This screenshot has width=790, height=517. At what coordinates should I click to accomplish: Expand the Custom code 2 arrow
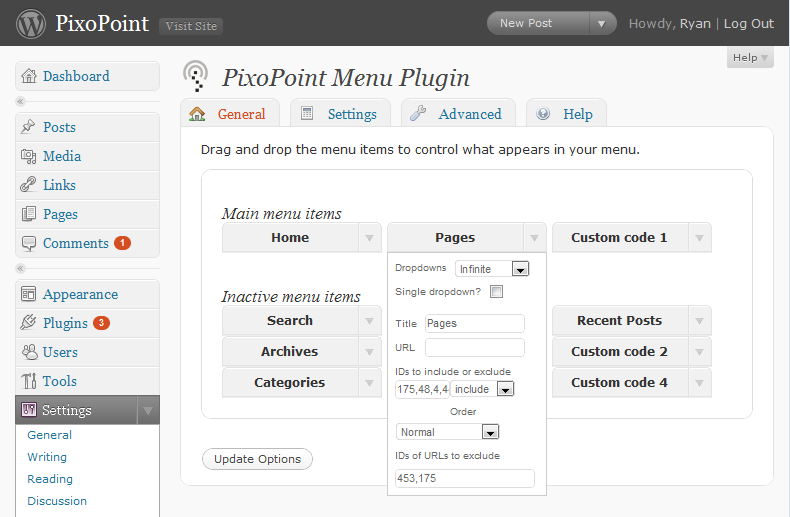(699, 352)
